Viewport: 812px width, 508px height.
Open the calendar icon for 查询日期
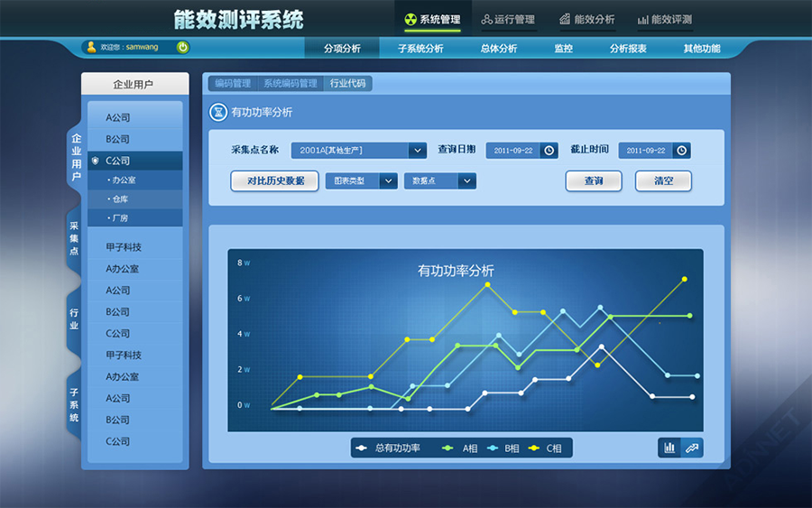[549, 151]
